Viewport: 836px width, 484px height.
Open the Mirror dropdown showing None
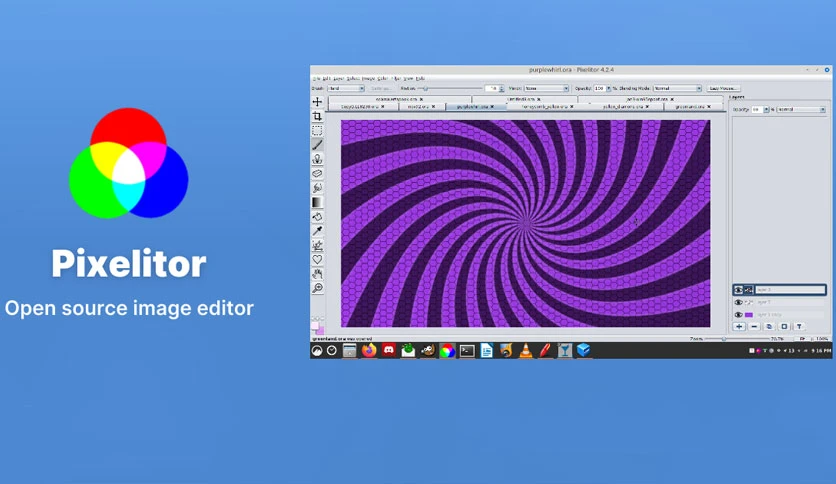(546, 88)
